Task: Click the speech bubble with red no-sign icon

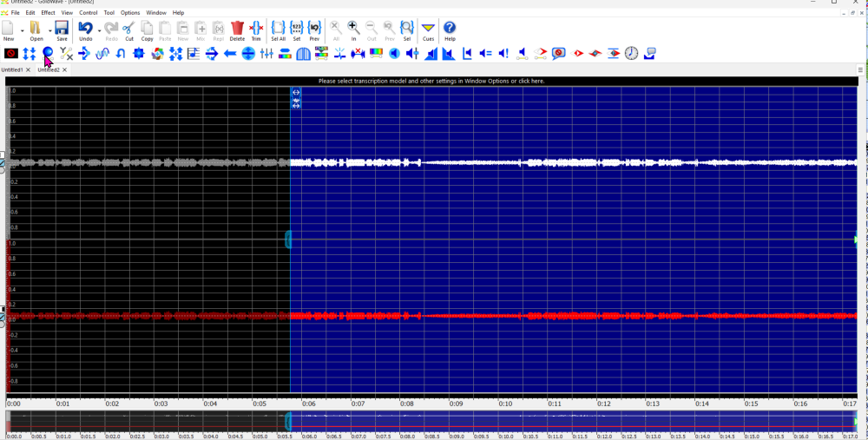Action: 558,54
